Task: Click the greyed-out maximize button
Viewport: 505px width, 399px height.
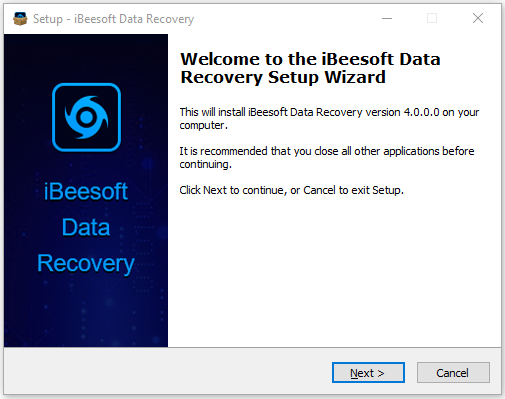Action: (x=432, y=18)
